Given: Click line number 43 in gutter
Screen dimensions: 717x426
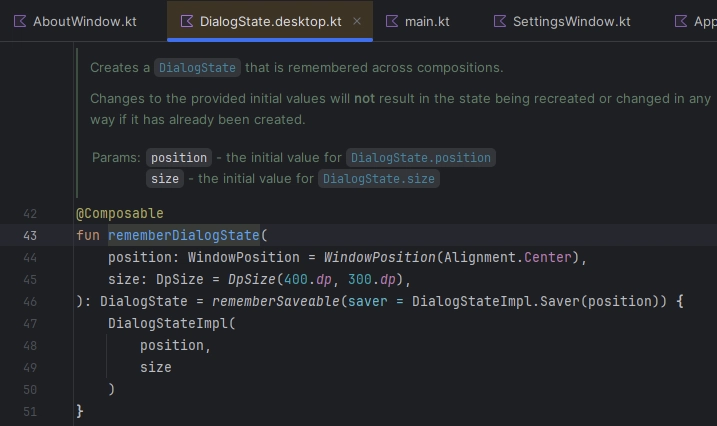Looking at the screenshot, I should click(30, 236).
